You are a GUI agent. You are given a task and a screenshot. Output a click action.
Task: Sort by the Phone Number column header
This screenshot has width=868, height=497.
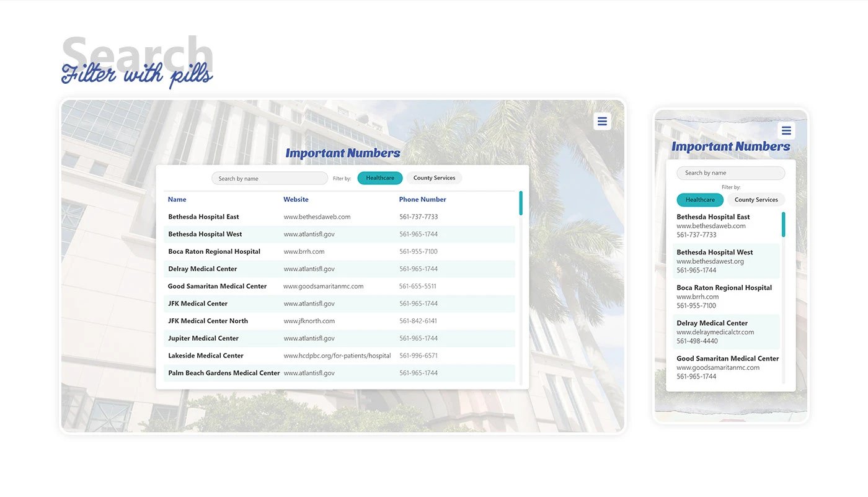point(422,200)
